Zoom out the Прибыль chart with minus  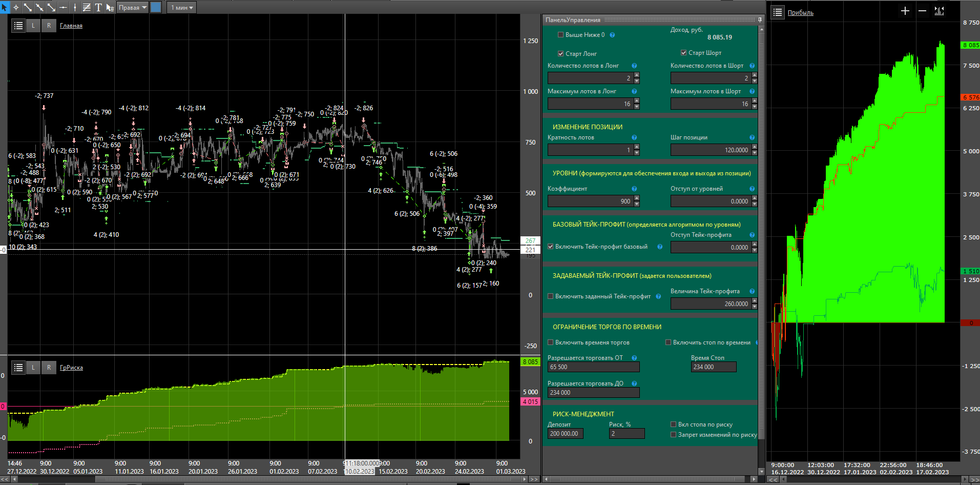tap(923, 11)
